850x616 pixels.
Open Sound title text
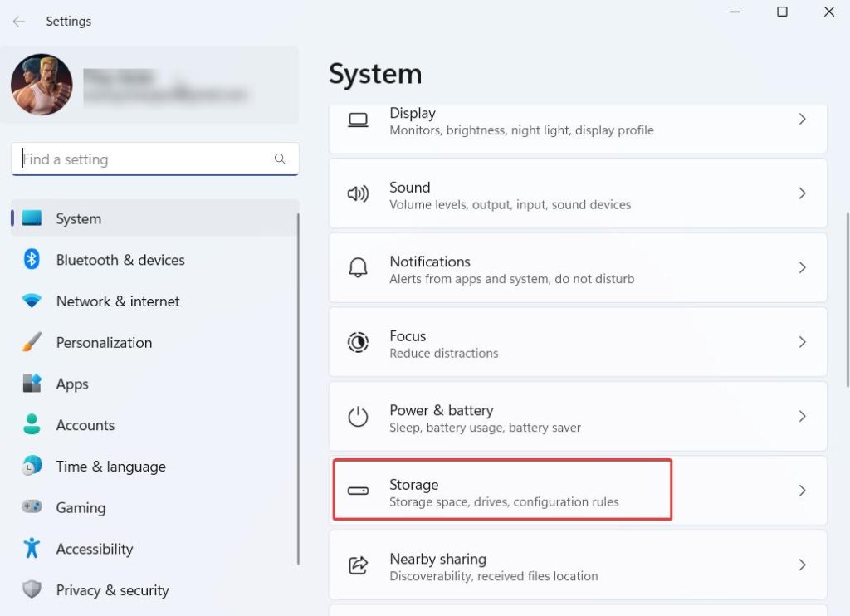410,187
